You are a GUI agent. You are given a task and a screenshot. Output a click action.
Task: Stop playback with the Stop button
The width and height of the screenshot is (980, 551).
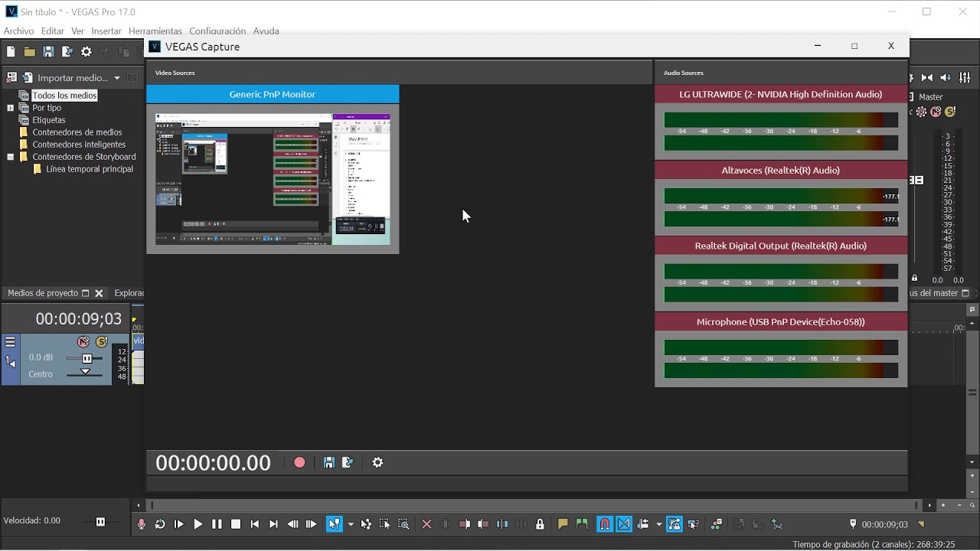tap(236, 524)
